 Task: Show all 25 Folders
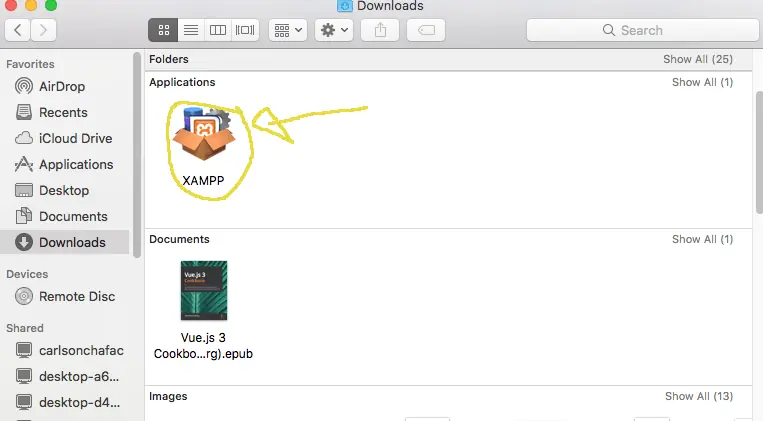click(x=697, y=59)
